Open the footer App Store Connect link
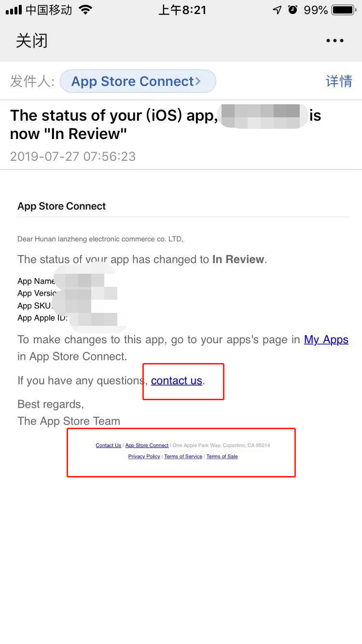The width and height of the screenshot is (362, 644). 147,445
